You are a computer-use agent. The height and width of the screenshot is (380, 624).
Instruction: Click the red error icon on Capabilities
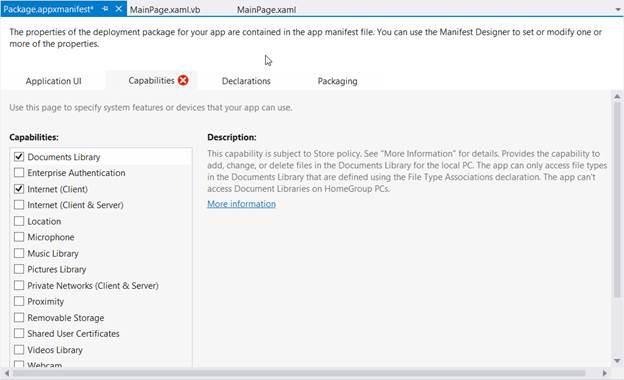tap(183, 80)
